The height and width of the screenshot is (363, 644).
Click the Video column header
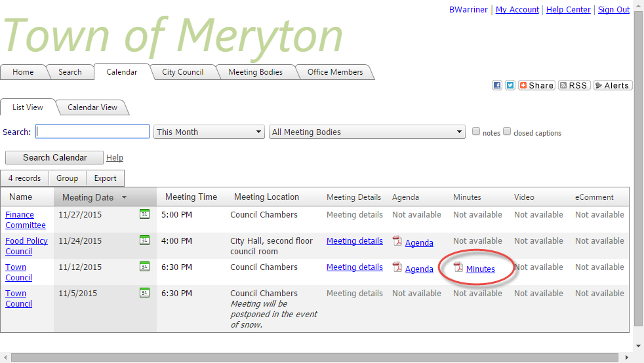coord(524,197)
